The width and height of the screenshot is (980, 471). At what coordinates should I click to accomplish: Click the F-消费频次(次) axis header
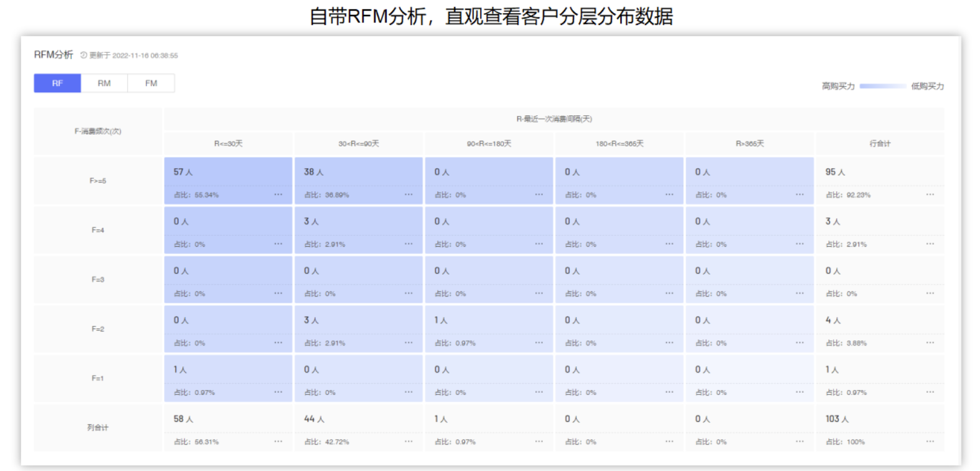[x=98, y=131]
